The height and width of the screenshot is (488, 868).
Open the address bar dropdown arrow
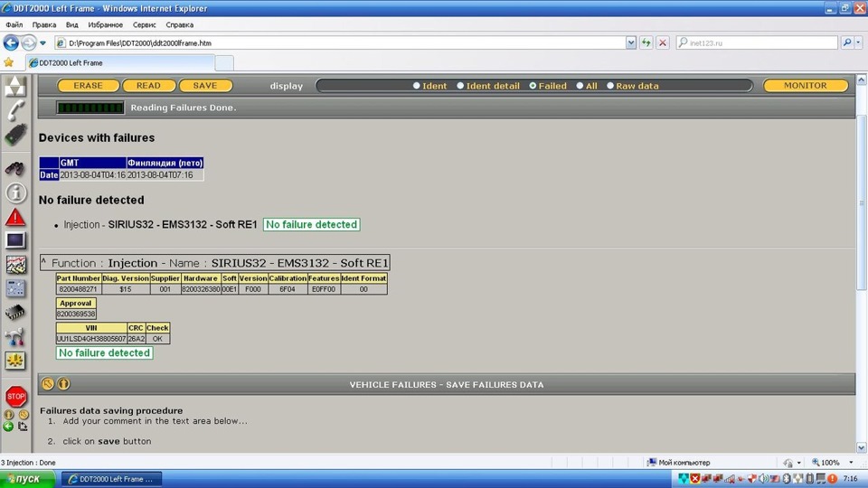tap(630, 42)
